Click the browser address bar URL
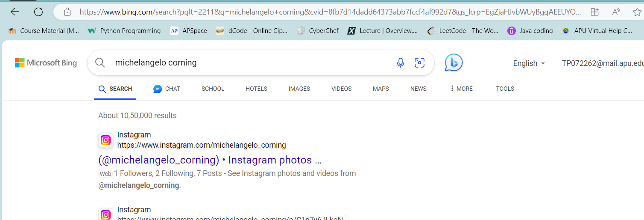The width and height of the screenshot is (644, 220). pos(330,12)
